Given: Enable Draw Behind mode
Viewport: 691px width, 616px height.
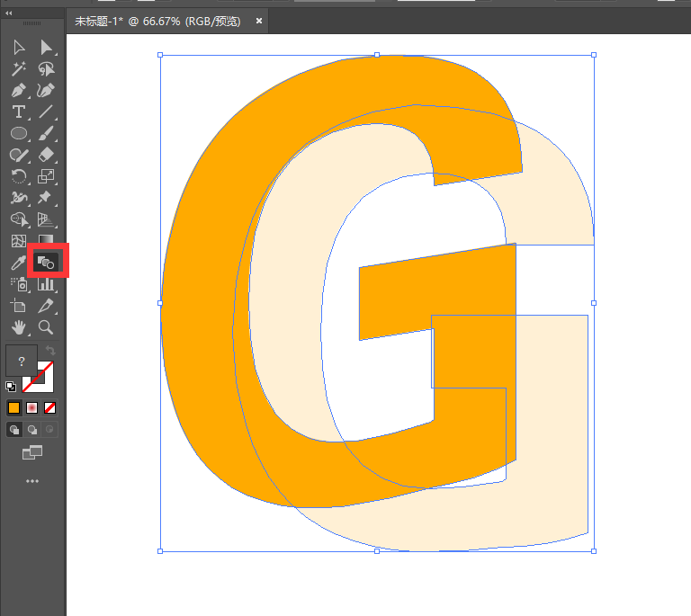Looking at the screenshot, I should pyautogui.click(x=32, y=429).
